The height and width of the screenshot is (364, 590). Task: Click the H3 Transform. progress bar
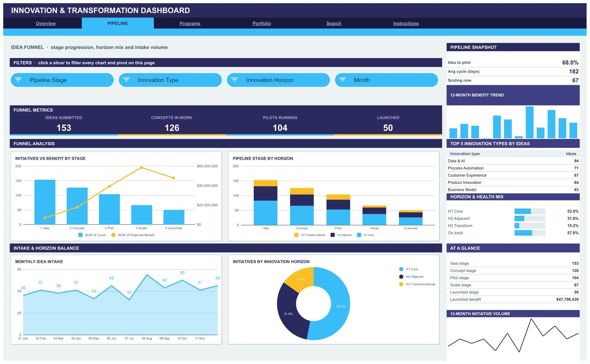pyautogui.click(x=530, y=226)
